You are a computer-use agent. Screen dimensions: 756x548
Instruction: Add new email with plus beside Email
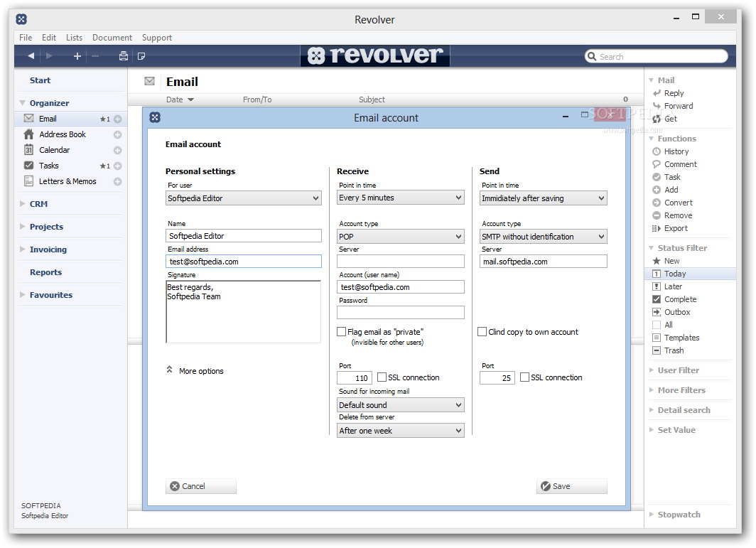[x=117, y=119]
